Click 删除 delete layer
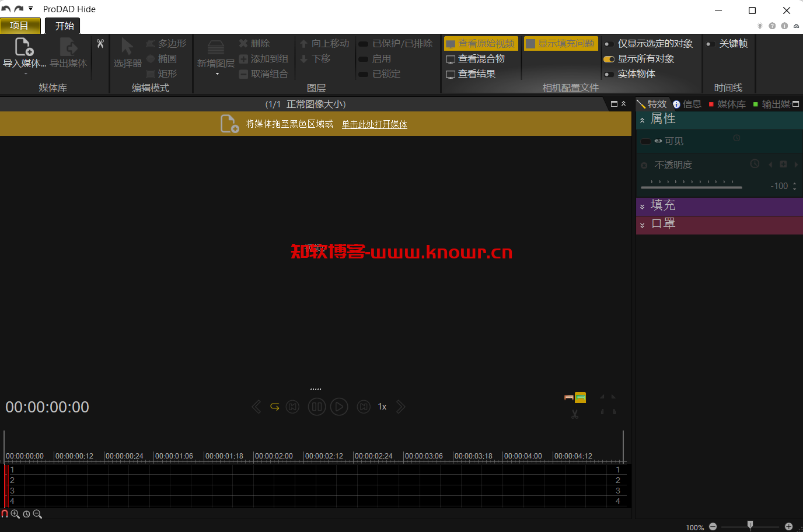The image size is (803, 532). pyautogui.click(x=254, y=44)
